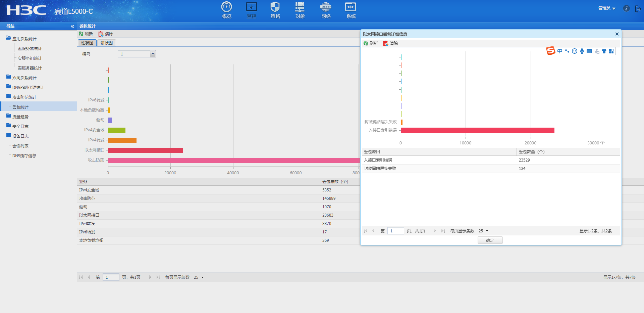Close the 以太网接口丢包详细信息 dialog
The image size is (644, 313).
coord(617,34)
